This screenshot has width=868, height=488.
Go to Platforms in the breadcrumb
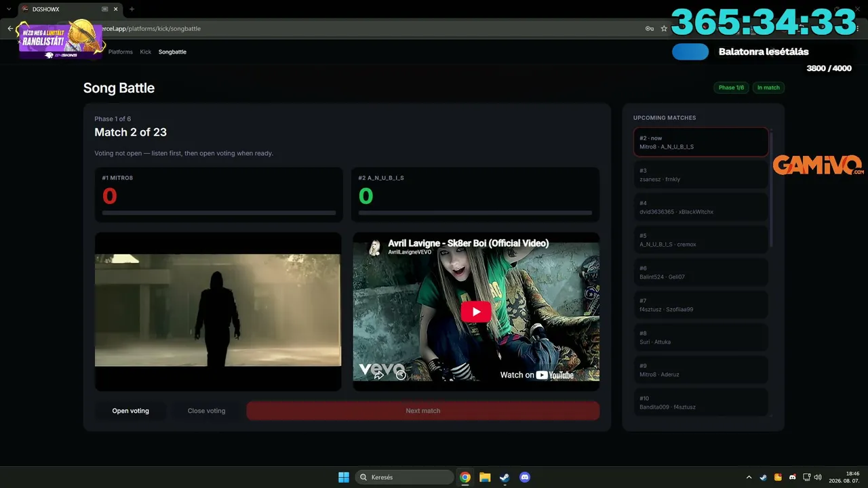pos(121,52)
